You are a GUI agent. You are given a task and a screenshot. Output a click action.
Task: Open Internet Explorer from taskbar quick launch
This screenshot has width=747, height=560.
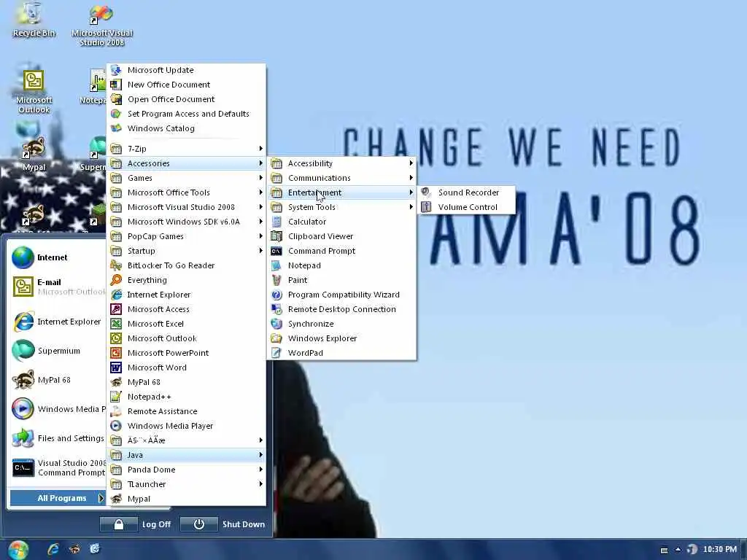(x=53, y=549)
